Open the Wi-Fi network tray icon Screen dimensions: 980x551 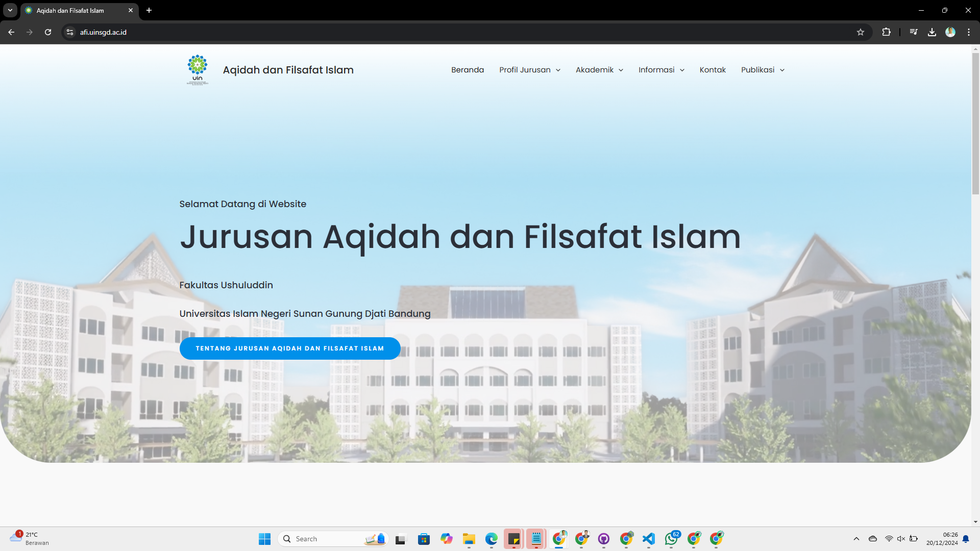pyautogui.click(x=889, y=539)
